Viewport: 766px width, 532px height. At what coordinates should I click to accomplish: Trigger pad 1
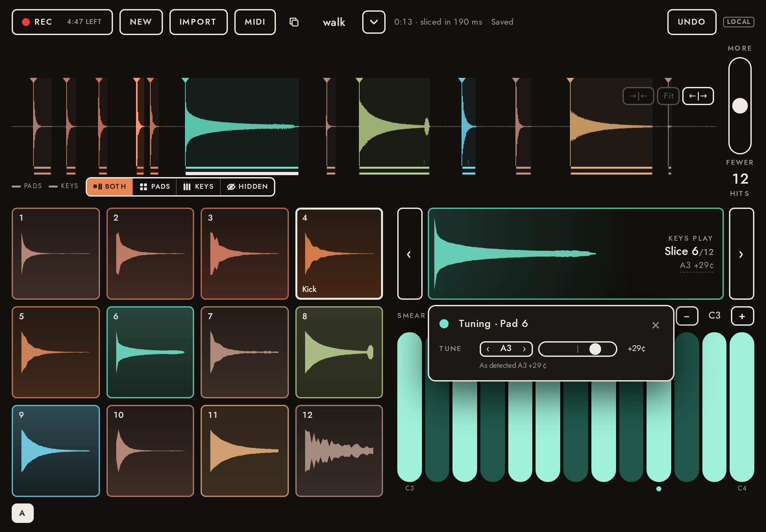[56, 254]
